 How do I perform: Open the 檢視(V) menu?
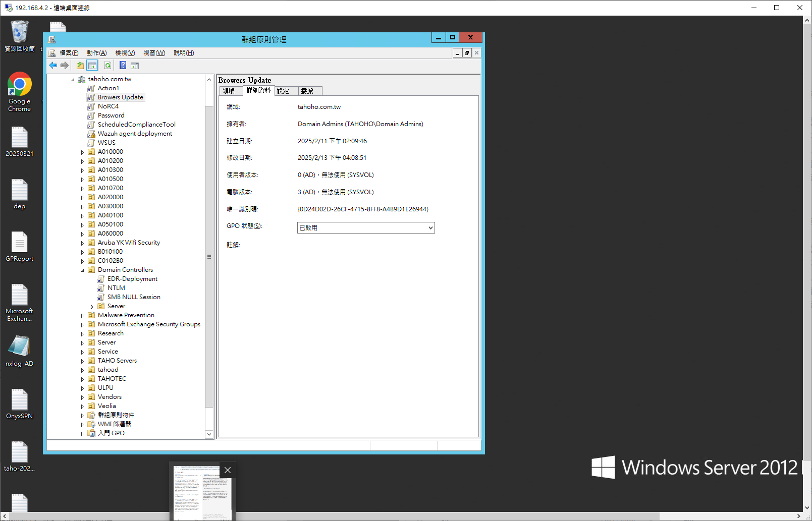click(125, 53)
